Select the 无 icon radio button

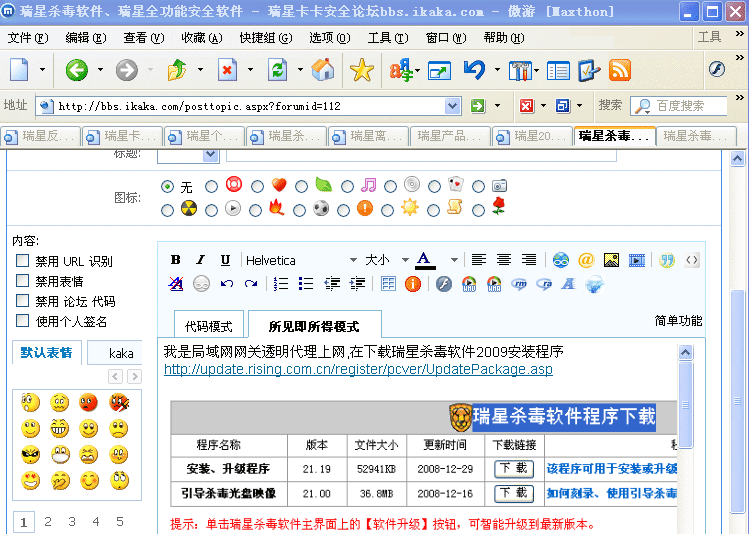[x=167, y=186]
